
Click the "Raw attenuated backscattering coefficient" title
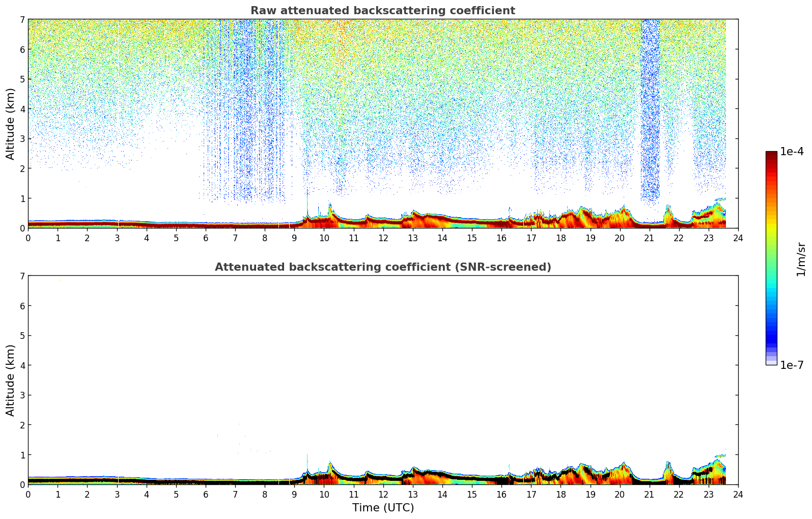pyautogui.click(x=382, y=11)
